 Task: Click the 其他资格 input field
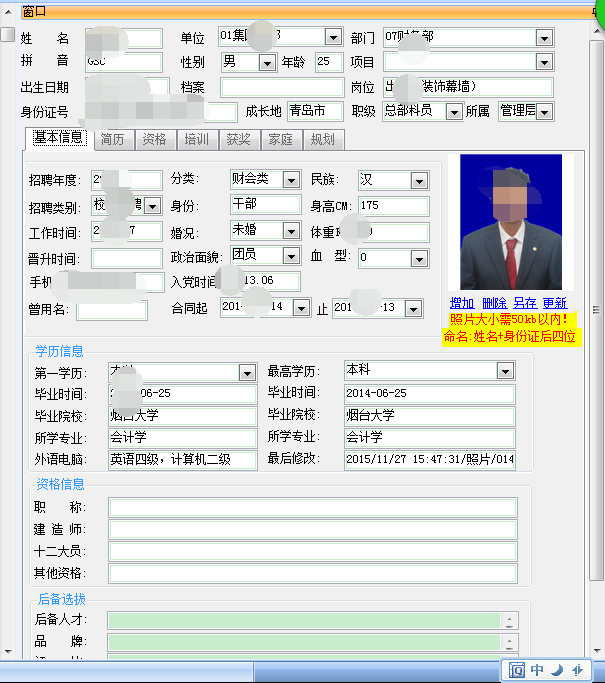[313, 574]
